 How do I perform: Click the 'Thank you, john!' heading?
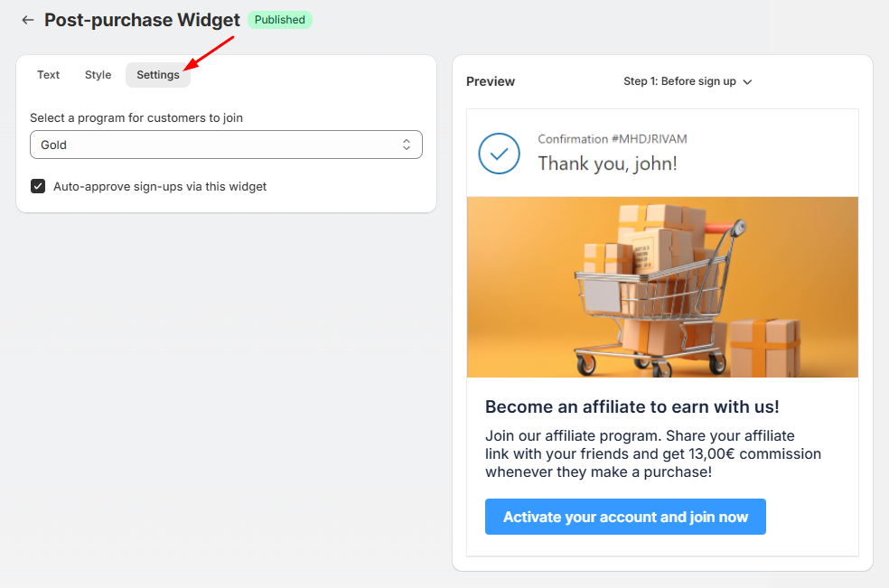click(x=607, y=163)
